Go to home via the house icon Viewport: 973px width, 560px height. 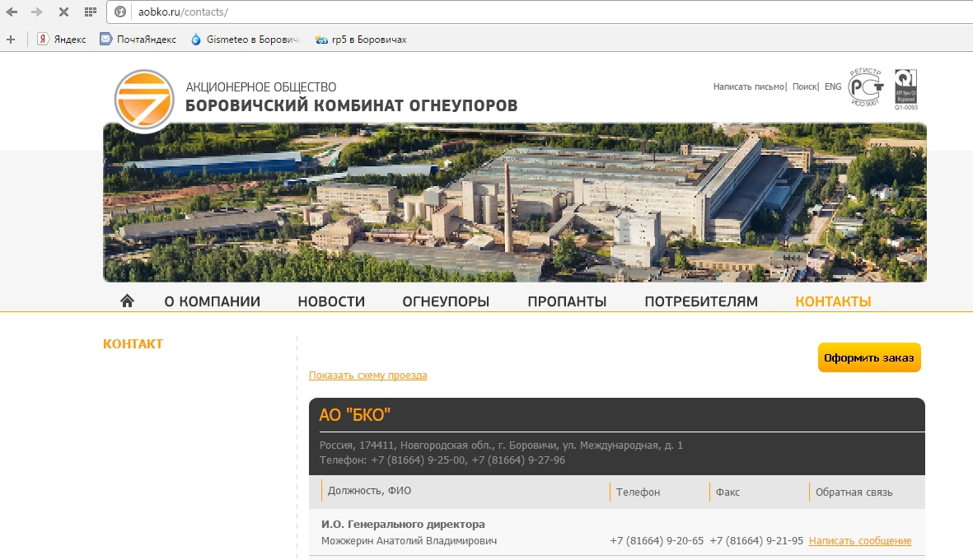[127, 301]
